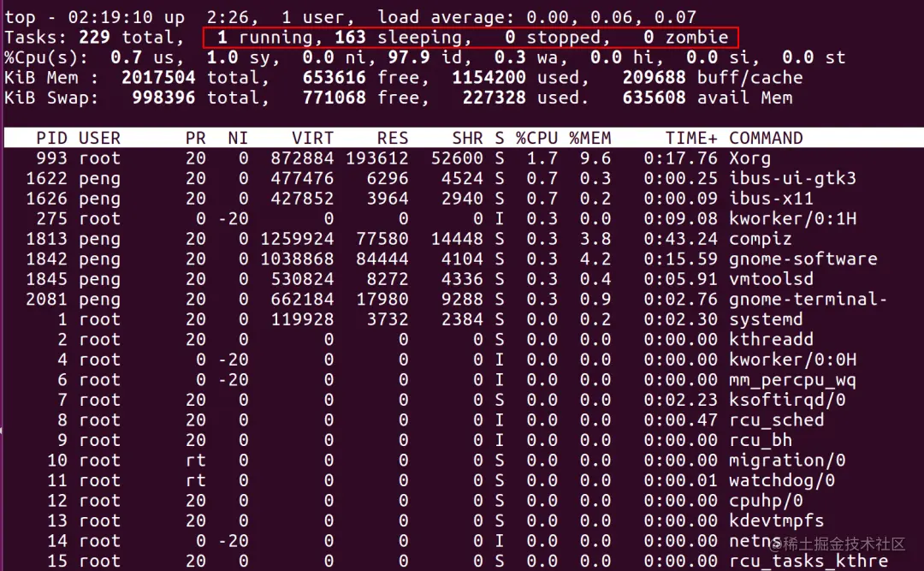Click the 02:19:10 time in top line
This screenshot has width=924, height=571.
point(110,17)
